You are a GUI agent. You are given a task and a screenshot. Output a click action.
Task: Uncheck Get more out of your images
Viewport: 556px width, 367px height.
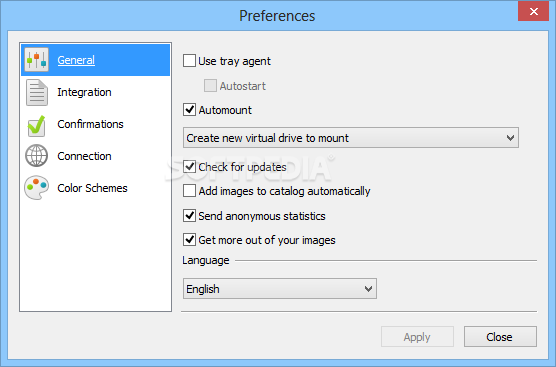(x=189, y=240)
